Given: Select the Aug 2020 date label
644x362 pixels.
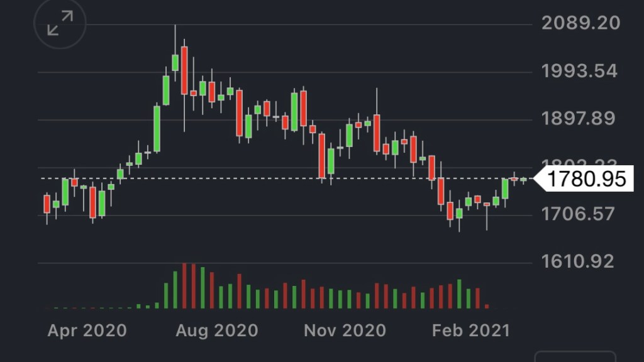Looking at the screenshot, I should click(x=218, y=330).
